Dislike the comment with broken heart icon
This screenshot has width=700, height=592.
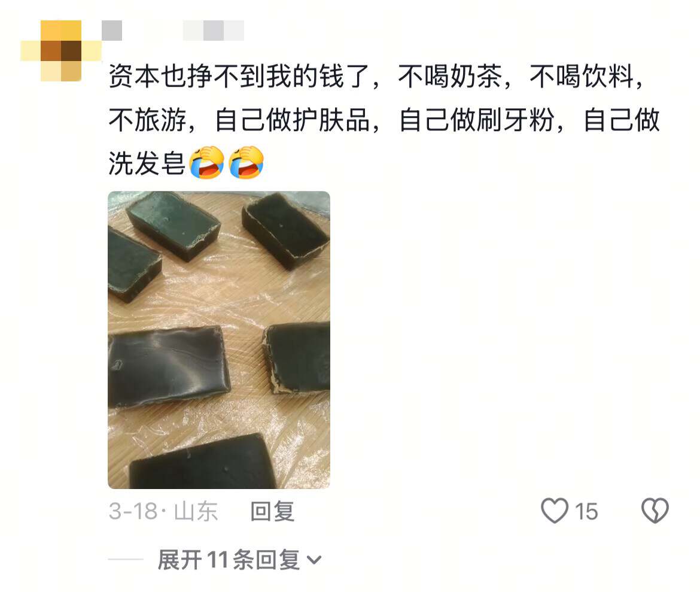tap(655, 510)
